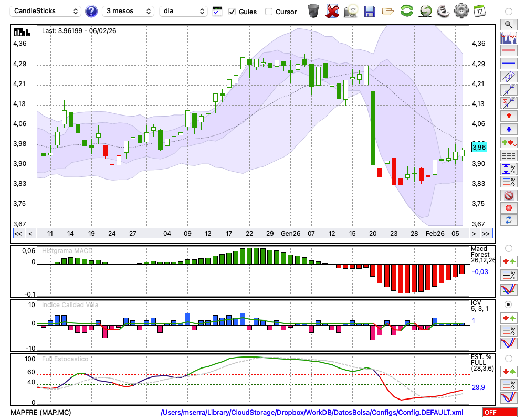
Task: Click the triple dashed lines tool
Action: coord(509,156)
